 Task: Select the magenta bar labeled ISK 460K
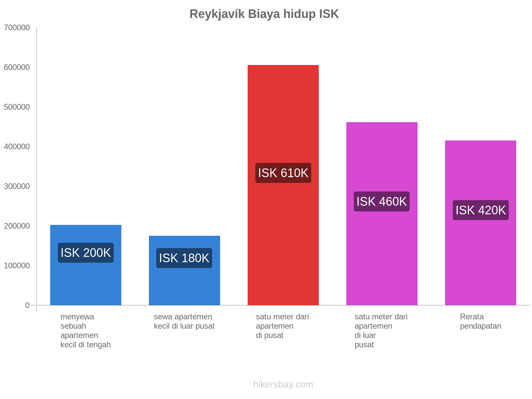[382, 214]
